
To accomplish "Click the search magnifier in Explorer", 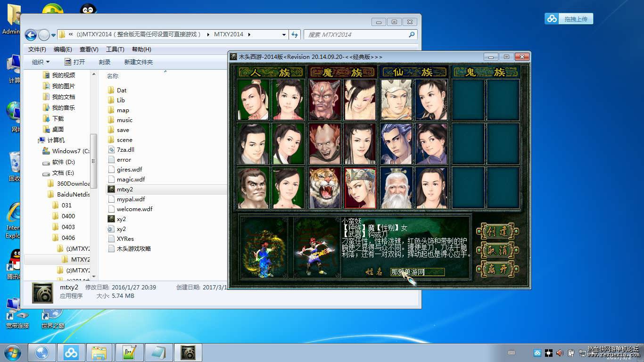I will 412,34.
